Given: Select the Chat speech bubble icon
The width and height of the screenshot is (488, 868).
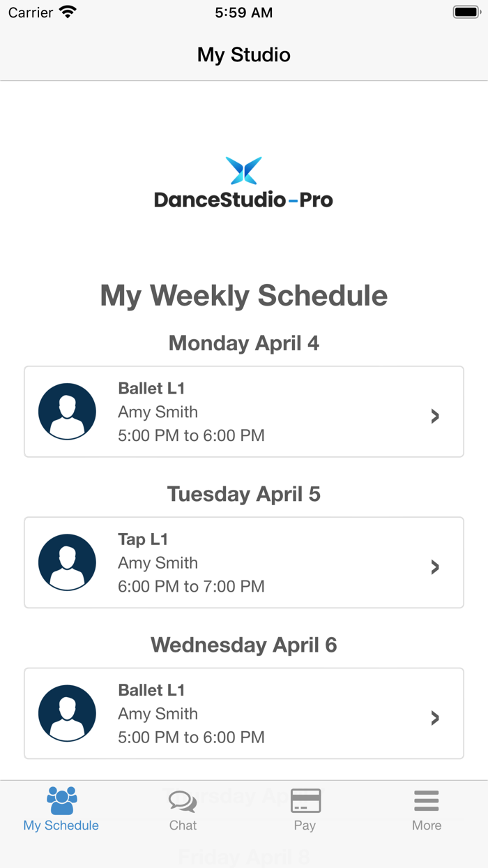Looking at the screenshot, I should click(x=183, y=800).
